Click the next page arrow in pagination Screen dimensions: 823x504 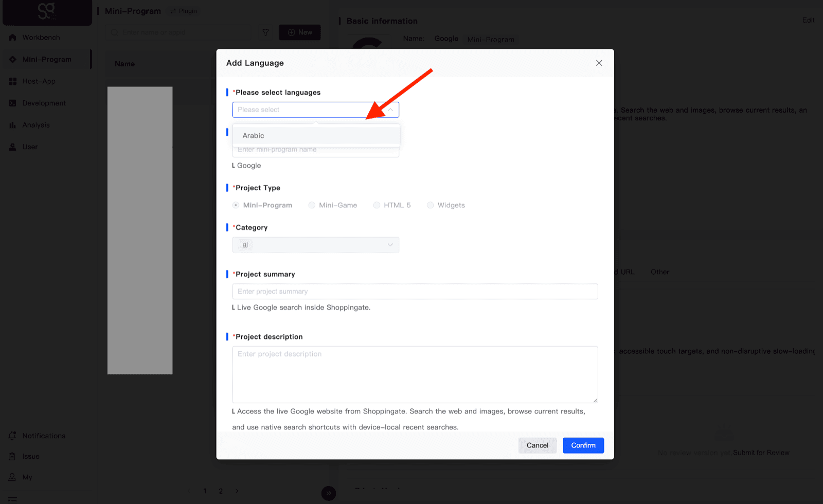pyautogui.click(x=237, y=491)
